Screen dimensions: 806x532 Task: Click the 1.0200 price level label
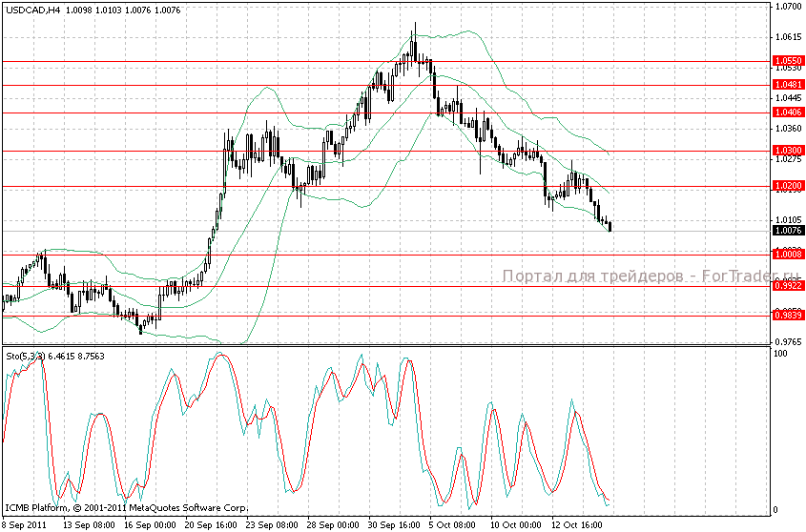tap(788, 186)
